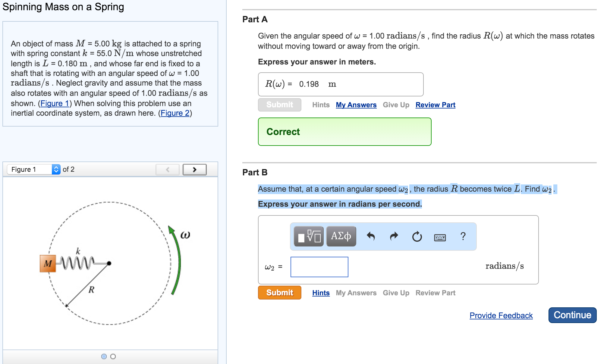Open the Figure 2 link

175,113
